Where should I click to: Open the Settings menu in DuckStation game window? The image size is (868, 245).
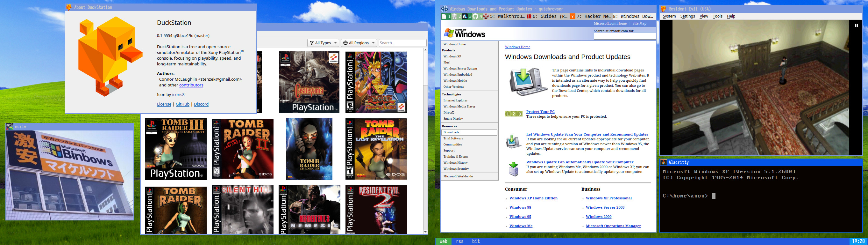(x=687, y=16)
